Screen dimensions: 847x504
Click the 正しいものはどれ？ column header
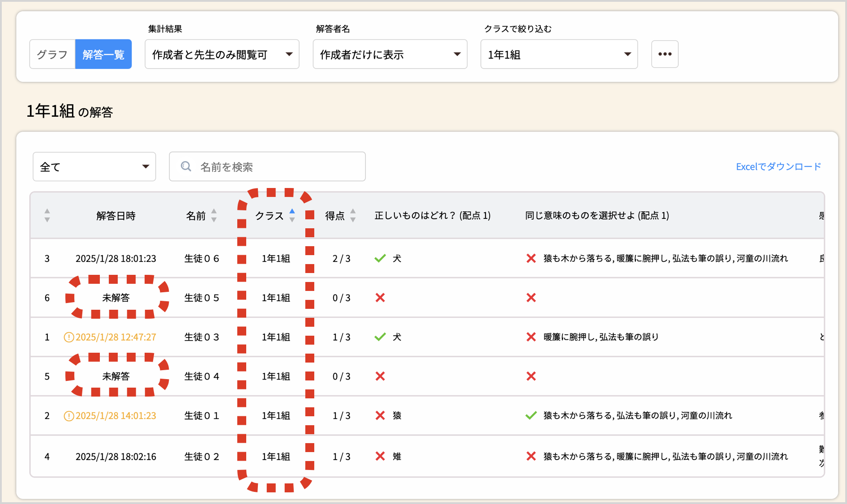tap(432, 216)
